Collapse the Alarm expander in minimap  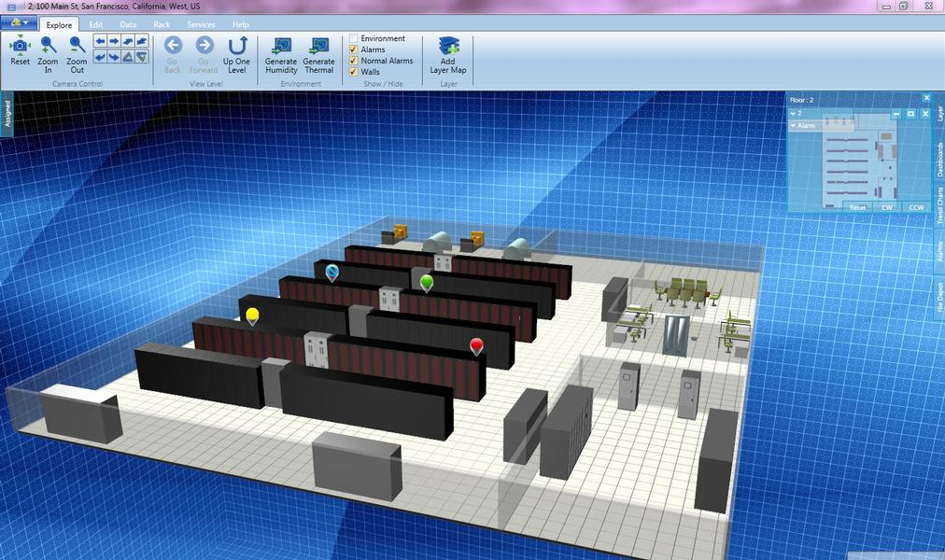tap(793, 125)
